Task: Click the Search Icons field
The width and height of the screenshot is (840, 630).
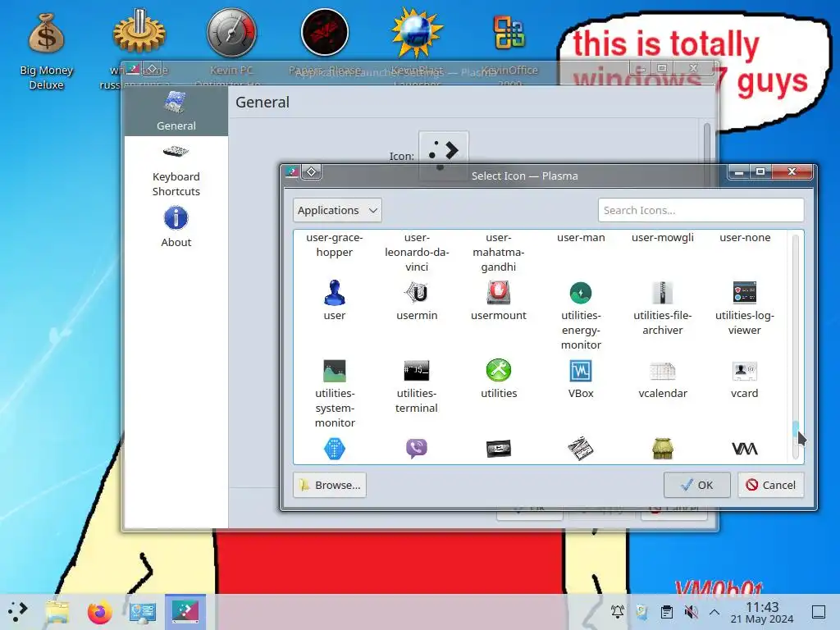Action: 701,210
